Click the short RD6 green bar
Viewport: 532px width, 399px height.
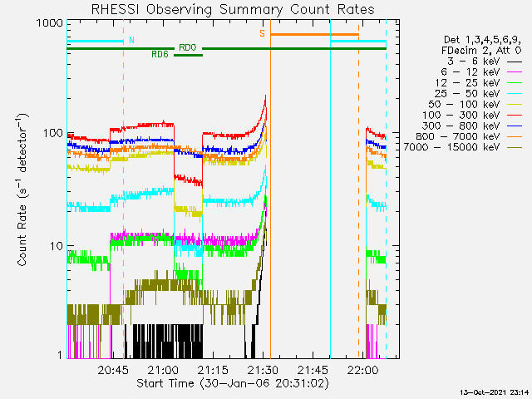189,56
